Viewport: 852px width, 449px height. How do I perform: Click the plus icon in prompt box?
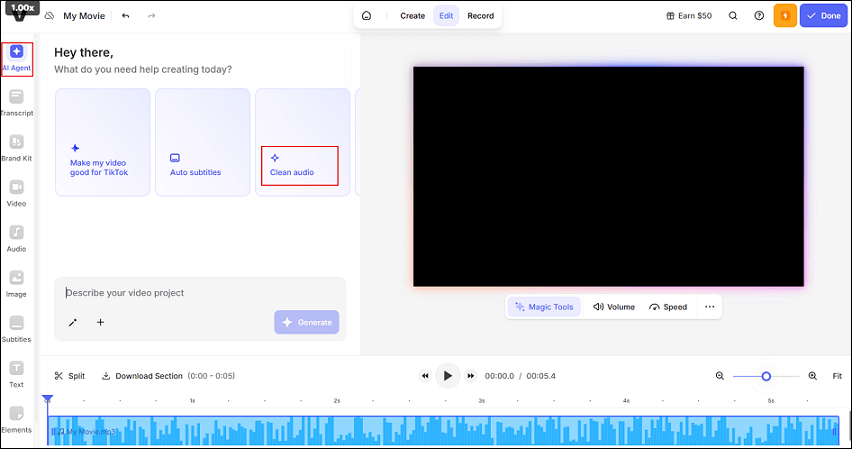pos(101,322)
